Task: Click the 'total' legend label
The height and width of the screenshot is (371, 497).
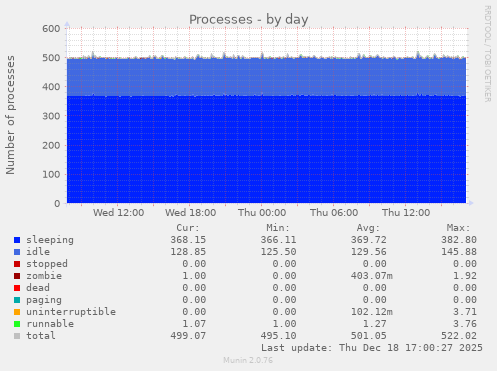Action: pyautogui.click(x=41, y=336)
